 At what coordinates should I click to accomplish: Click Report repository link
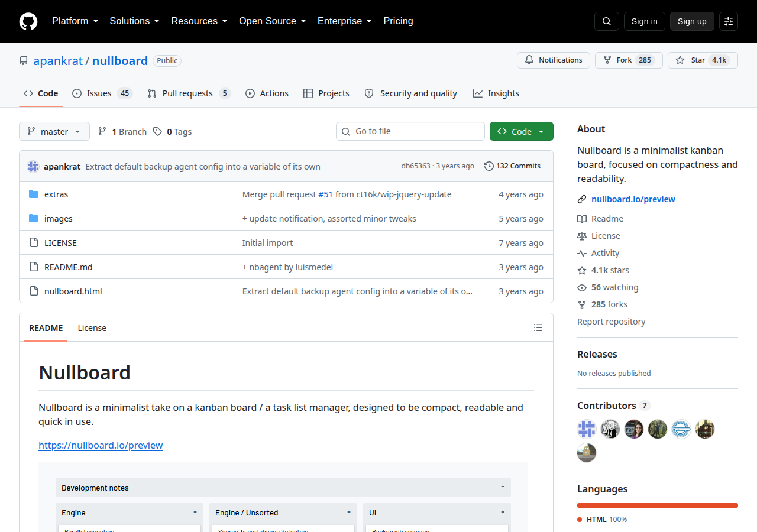[612, 322]
